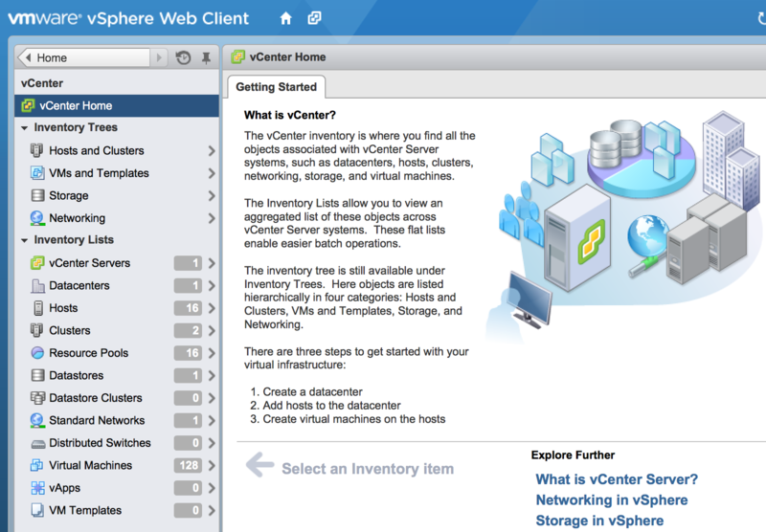Screen dimensions: 766x532
Task: Click the vCenter Home title bar icon
Action: pos(237,57)
